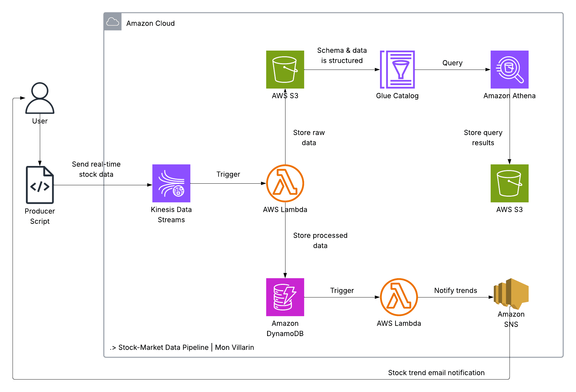The image size is (576, 392).
Task: Select the second AWS Lambda icon near SNS
Action: click(399, 297)
